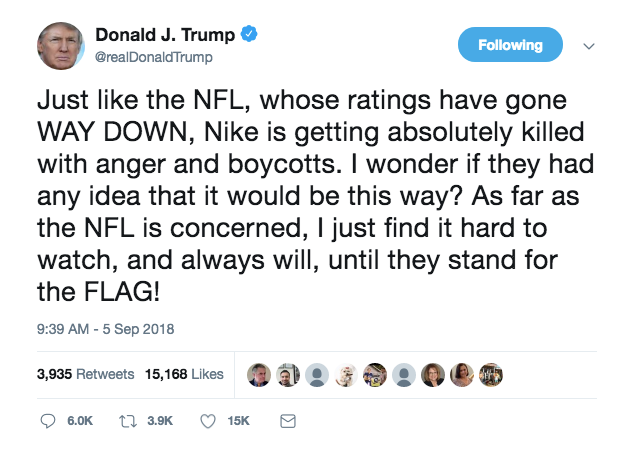The image size is (632, 450).
Task: Toggle the blue Following button
Action: tap(510, 45)
